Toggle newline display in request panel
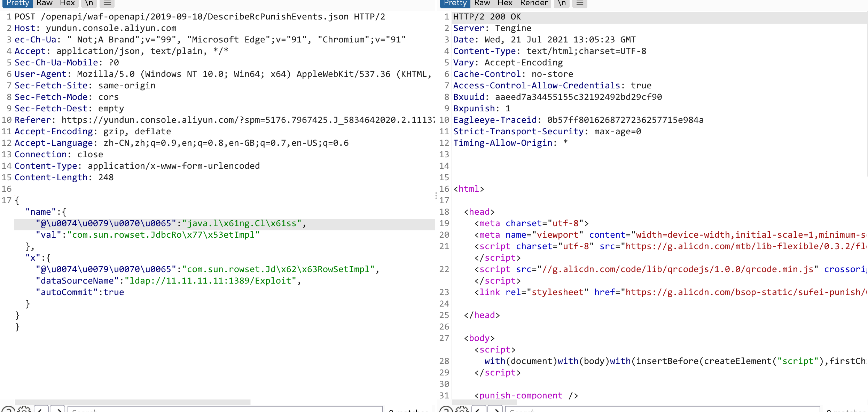The width and height of the screenshot is (868, 412). (89, 3)
